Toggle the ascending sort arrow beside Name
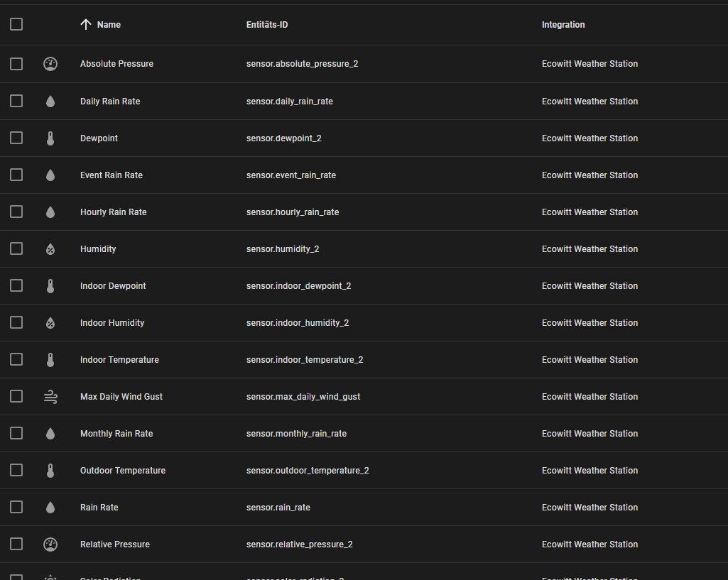Viewport: 728px width, 580px height. [x=85, y=23]
